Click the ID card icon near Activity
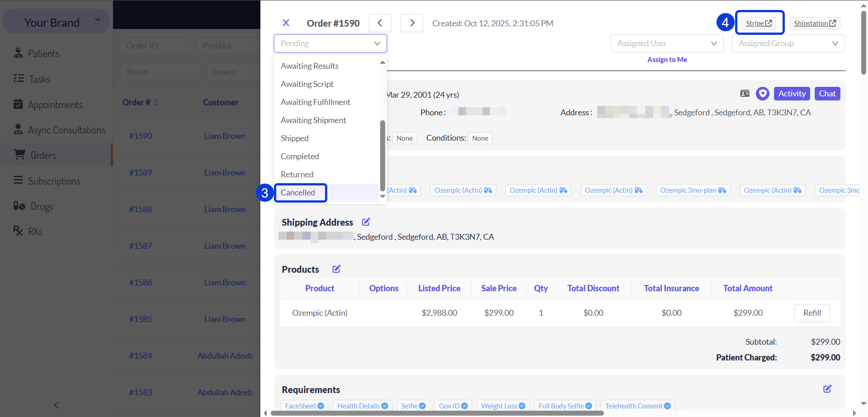 click(745, 94)
